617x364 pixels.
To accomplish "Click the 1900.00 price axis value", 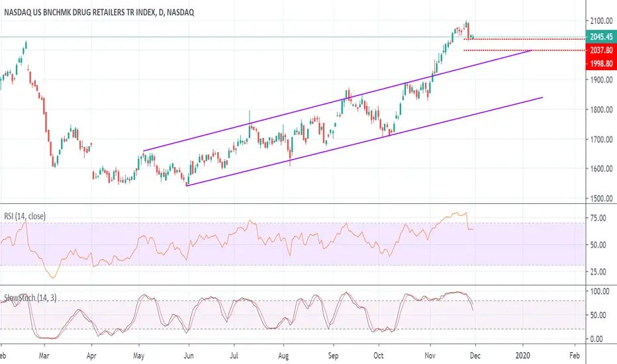I will [x=601, y=79].
